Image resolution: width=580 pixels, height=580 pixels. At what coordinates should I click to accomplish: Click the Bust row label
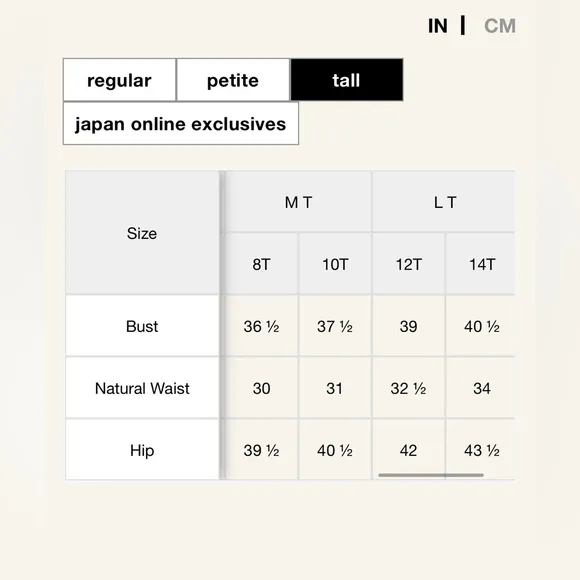[x=142, y=326]
